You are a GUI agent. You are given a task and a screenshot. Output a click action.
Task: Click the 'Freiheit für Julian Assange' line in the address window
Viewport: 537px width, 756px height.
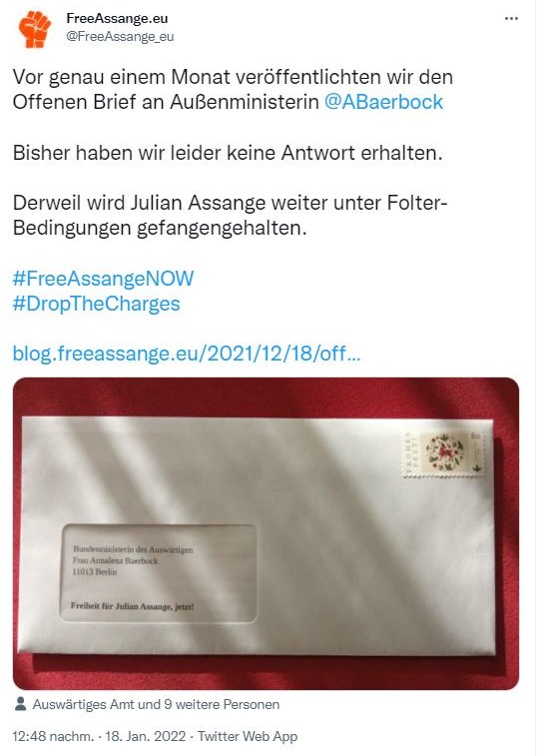point(132,606)
